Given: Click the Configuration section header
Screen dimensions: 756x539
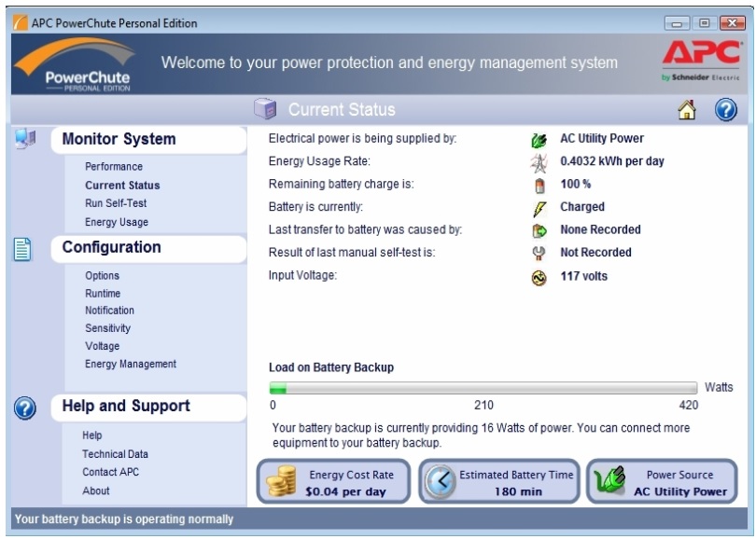Looking at the screenshot, I should pos(149,248).
